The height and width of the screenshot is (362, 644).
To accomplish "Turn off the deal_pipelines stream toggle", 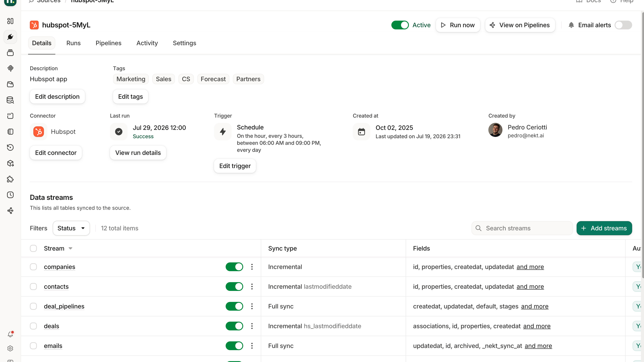I will [234, 306].
